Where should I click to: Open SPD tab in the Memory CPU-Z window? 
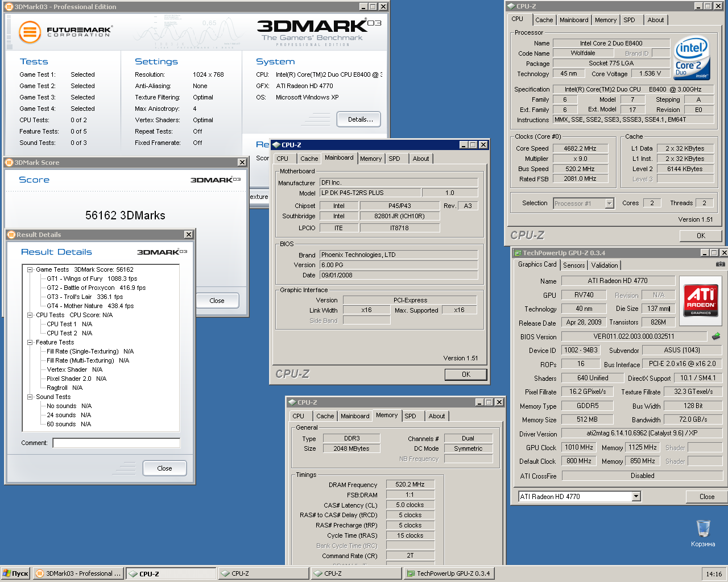[x=410, y=416]
